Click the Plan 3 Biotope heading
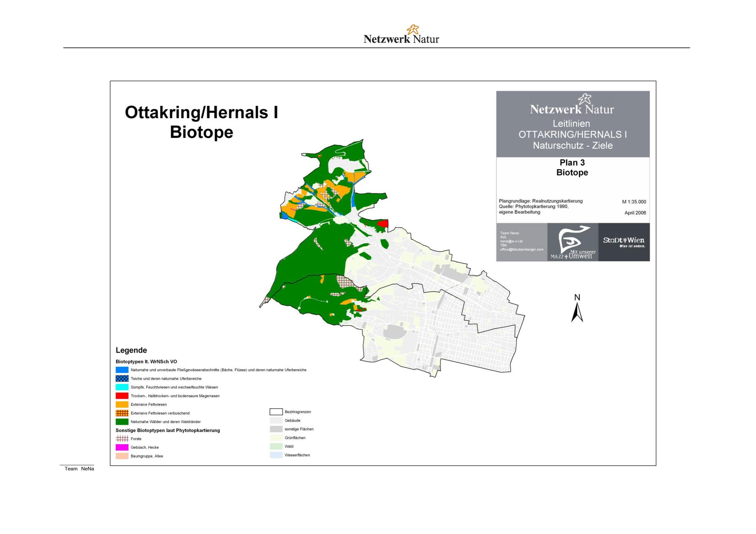This screenshot has height=534, width=756. pyautogui.click(x=572, y=167)
